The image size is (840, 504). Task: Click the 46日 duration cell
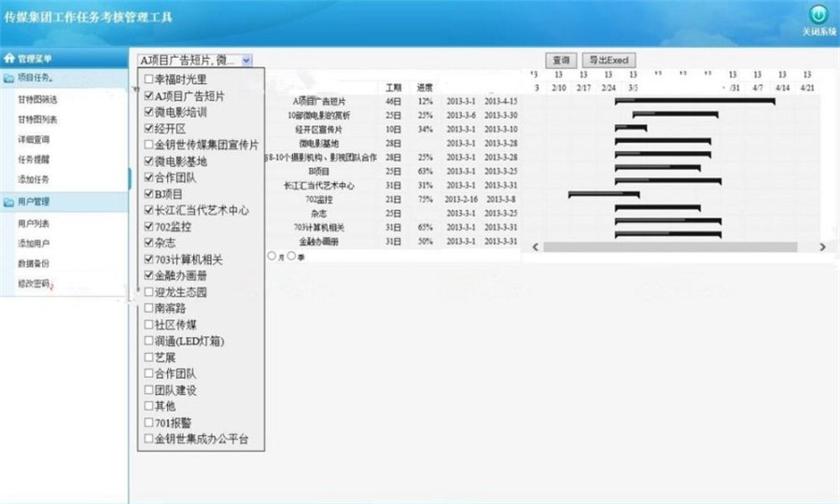[x=393, y=101]
